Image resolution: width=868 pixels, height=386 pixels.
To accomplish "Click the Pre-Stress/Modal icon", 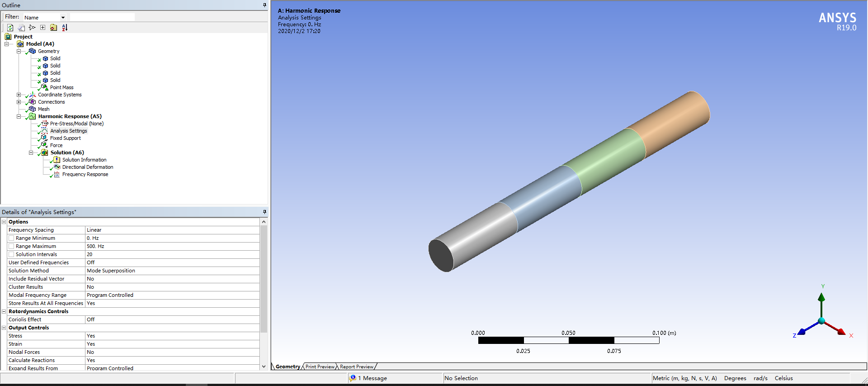I will 44,124.
